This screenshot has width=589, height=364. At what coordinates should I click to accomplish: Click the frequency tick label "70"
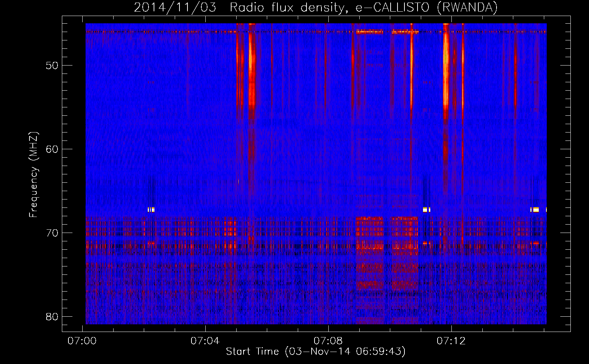(x=52, y=233)
